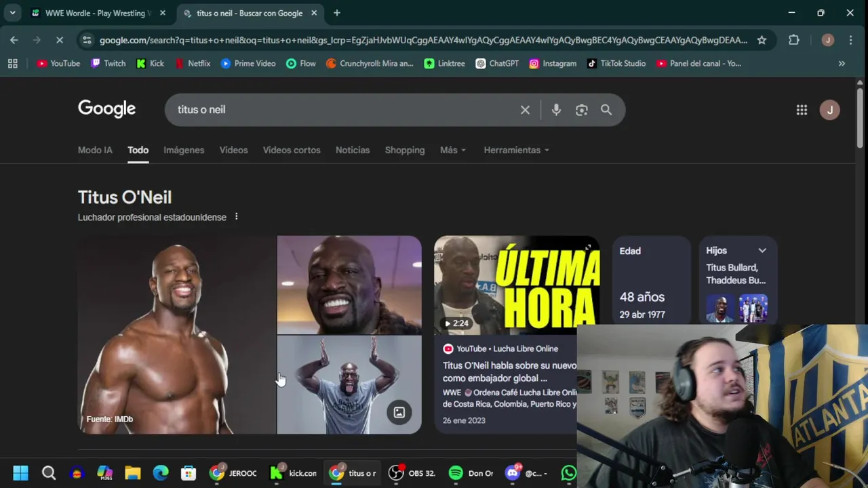868x488 pixels.
Task: Stop loading the page
Action: 59,40
